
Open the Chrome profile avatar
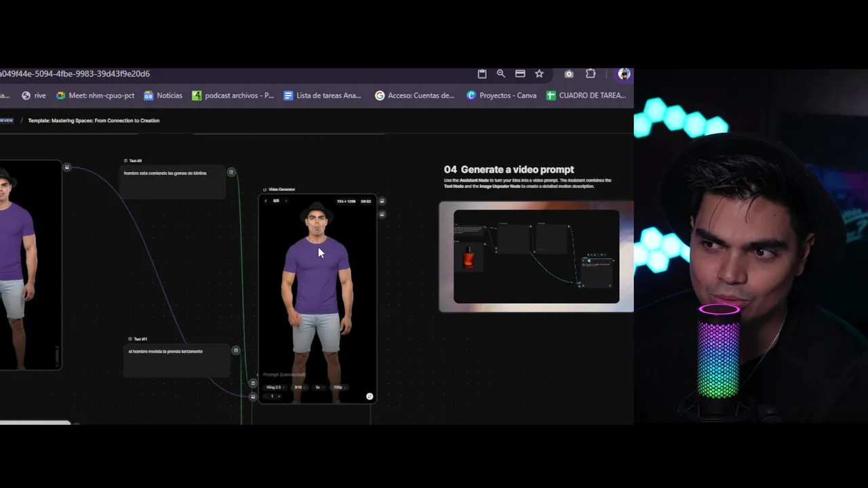click(x=624, y=74)
